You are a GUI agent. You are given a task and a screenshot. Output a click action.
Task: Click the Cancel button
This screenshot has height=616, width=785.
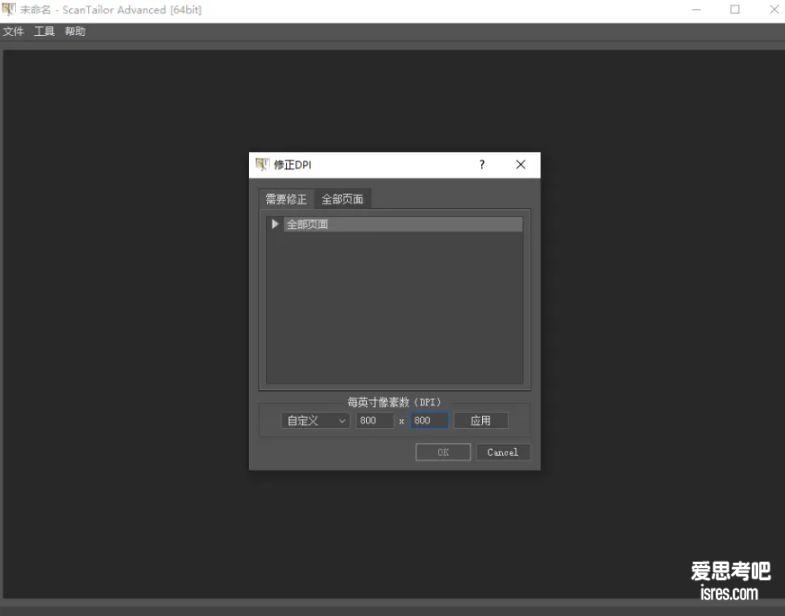503,452
